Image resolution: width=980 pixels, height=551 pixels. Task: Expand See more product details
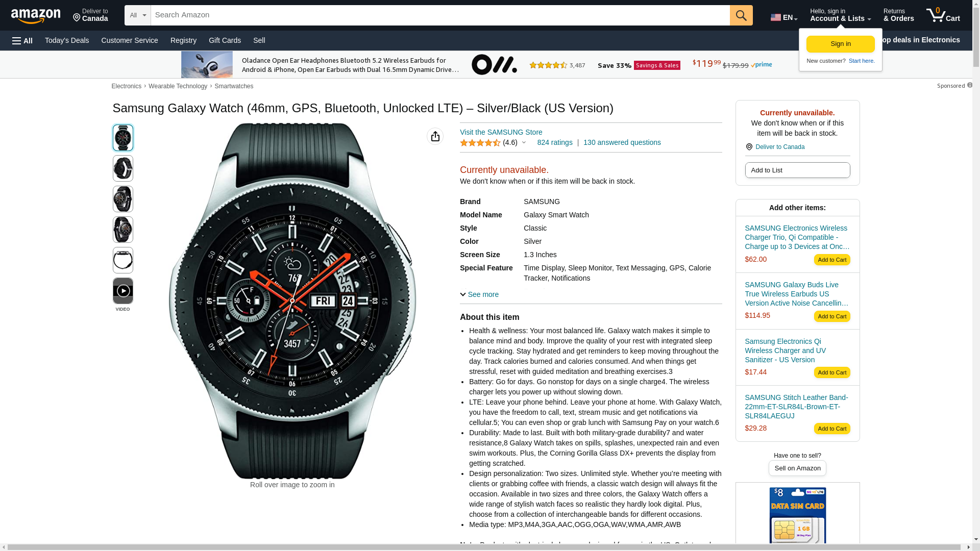point(479,294)
